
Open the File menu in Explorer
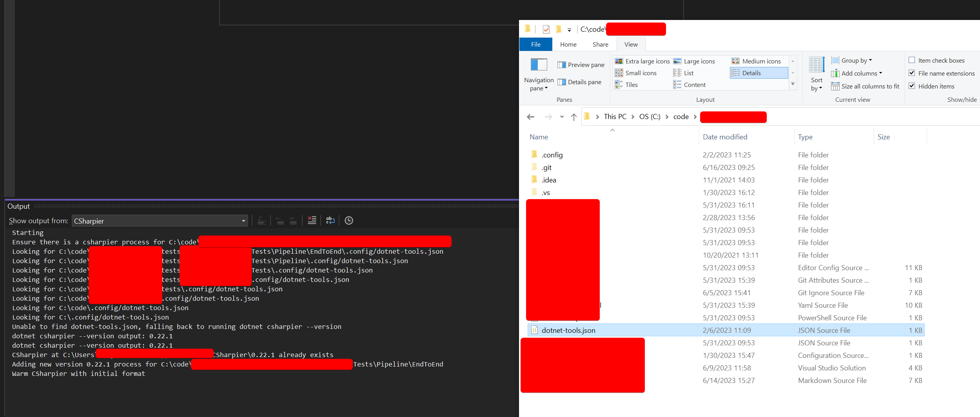pyautogui.click(x=535, y=44)
